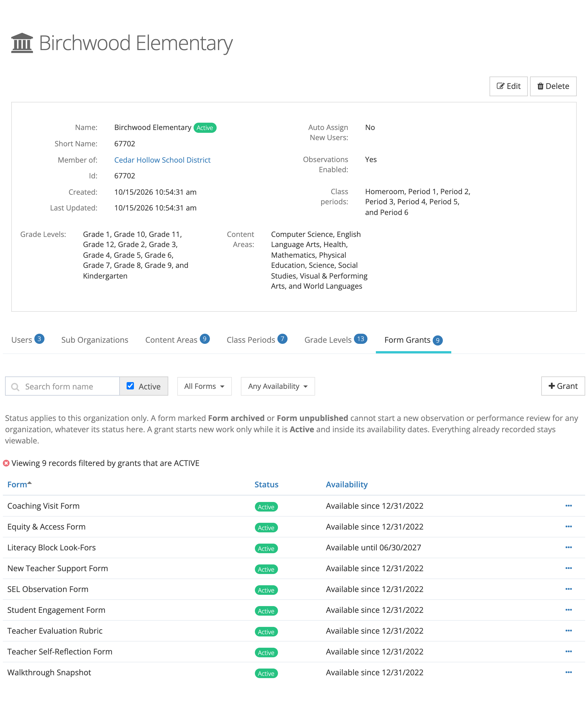Open actions menu for SEL Observation Form
588x722 pixels.
(568, 589)
